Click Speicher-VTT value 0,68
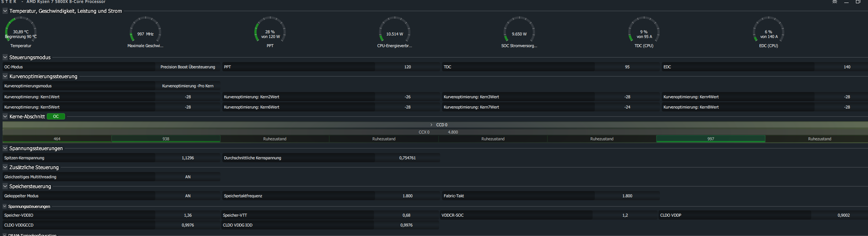 [406, 215]
